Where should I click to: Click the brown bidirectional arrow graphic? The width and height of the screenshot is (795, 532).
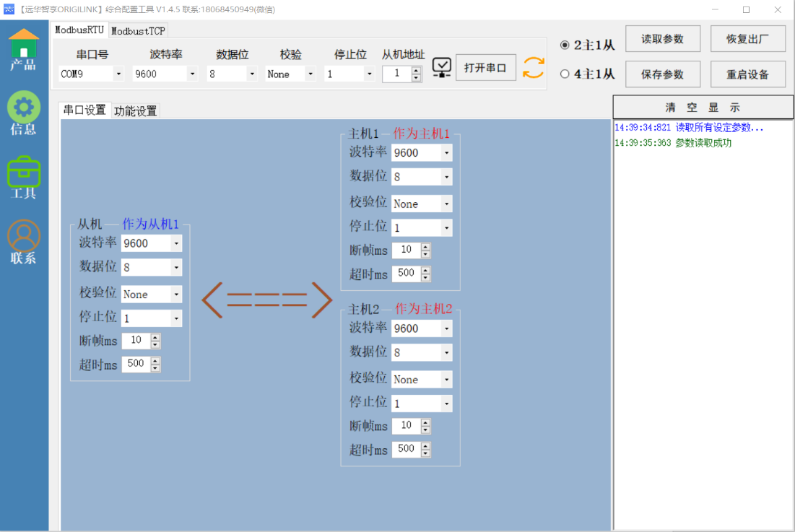point(266,300)
